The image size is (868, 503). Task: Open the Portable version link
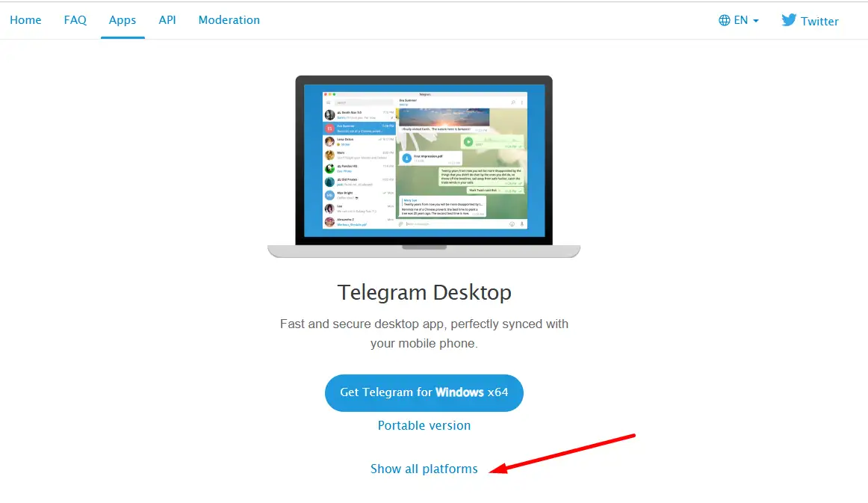coord(424,425)
